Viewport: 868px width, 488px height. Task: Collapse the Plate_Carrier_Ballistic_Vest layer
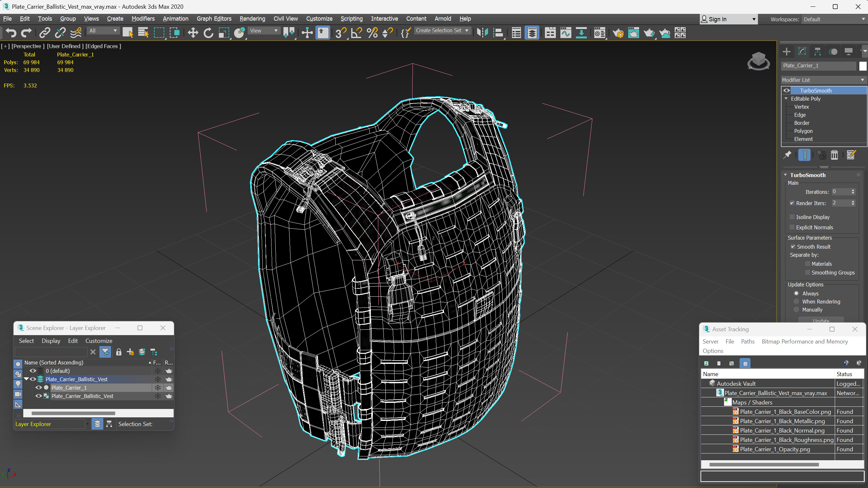coord(26,379)
